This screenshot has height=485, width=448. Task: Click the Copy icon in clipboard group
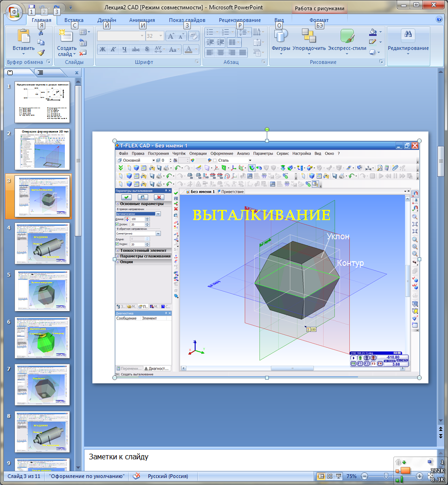(41, 42)
